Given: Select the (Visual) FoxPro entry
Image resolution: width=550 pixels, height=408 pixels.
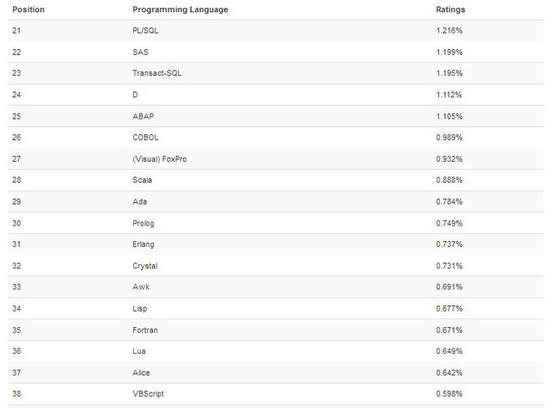Looking at the screenshot, I should (x=160, y=159).
